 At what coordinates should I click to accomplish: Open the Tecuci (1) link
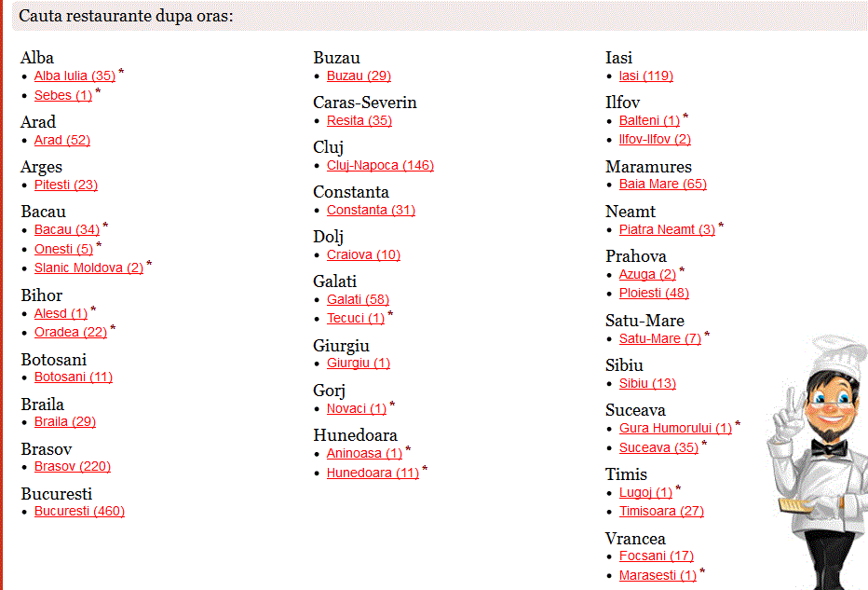pos(356,319)
